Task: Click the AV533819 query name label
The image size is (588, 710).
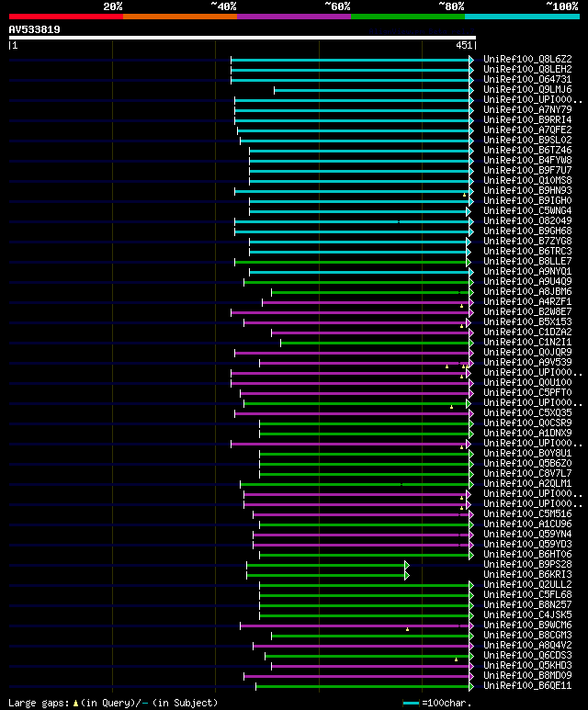Action: 34,29
